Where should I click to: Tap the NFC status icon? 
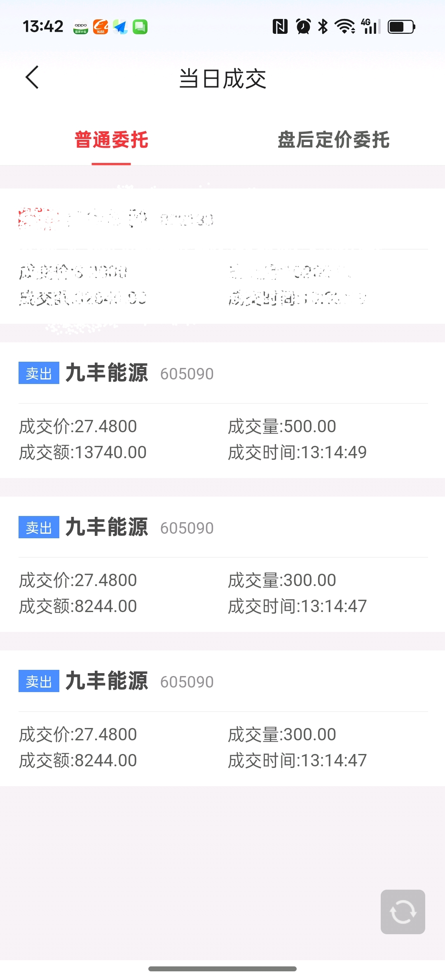280,27
